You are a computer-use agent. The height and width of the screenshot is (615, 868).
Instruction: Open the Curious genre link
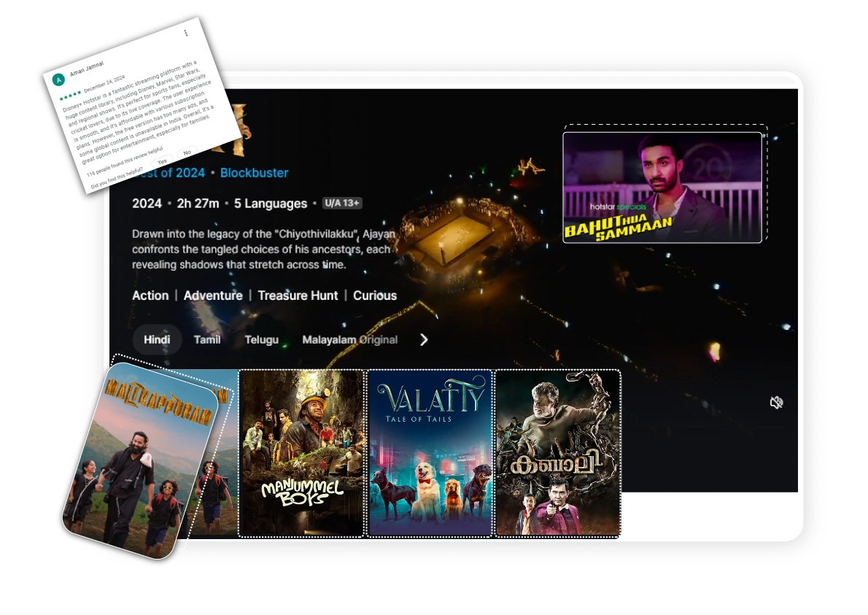(x=375, y=295)
